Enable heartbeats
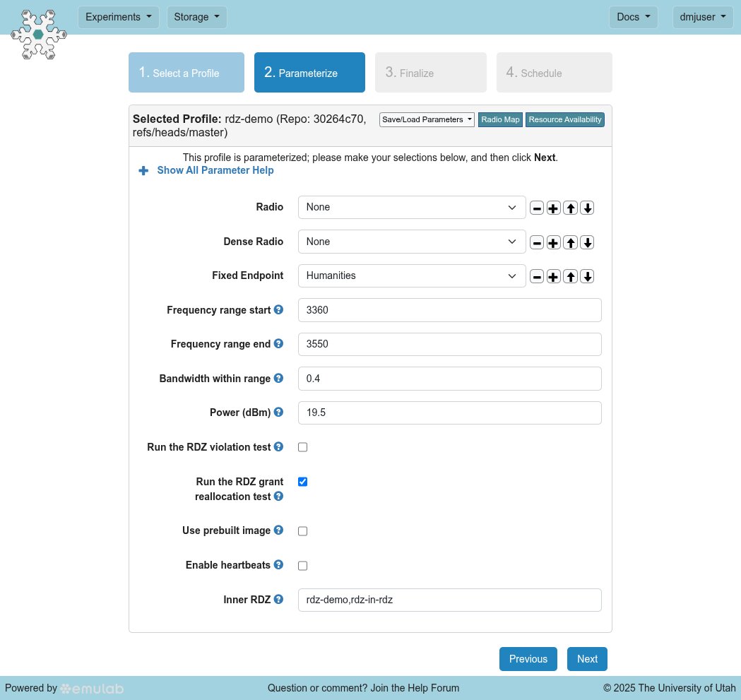Image resolution: width=741 pixels, height=700 pixels. (302, 565)
